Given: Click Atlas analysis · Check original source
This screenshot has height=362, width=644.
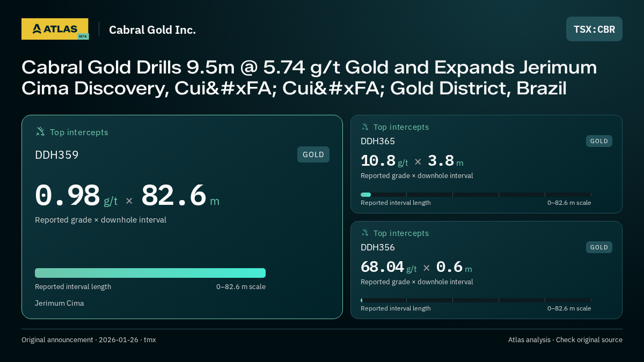Looking at the screenshot, I should click(x=565, y=339).
